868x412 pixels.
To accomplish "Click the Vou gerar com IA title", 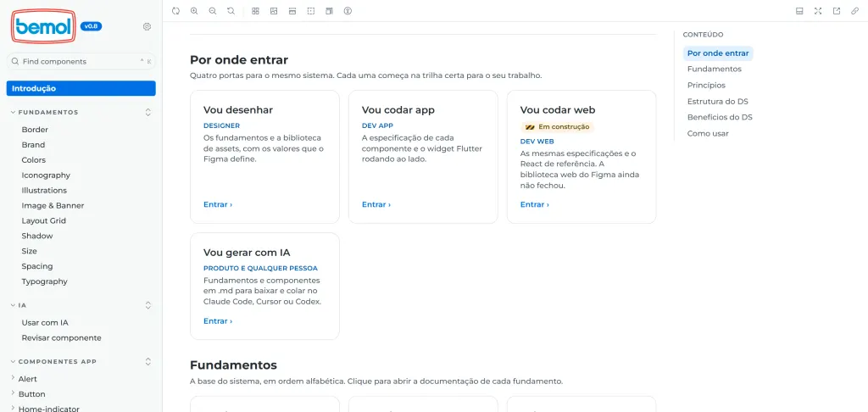I will [x=247, y=253].
